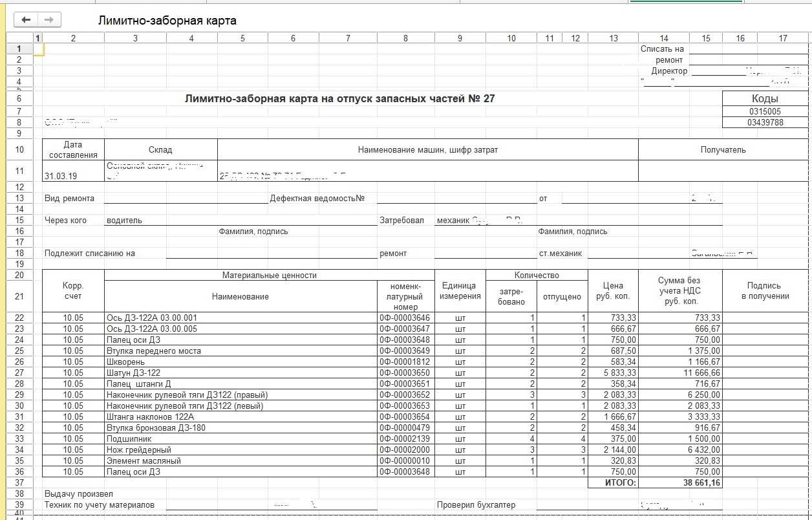812x520 pixels.
Task: Click nomenclature number 0Ф-00000010
Action: click(405, 460)
